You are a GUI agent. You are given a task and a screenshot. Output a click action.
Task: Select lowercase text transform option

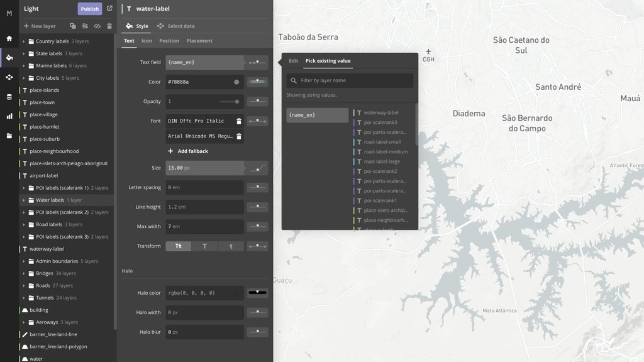click(x=231, y=246)
